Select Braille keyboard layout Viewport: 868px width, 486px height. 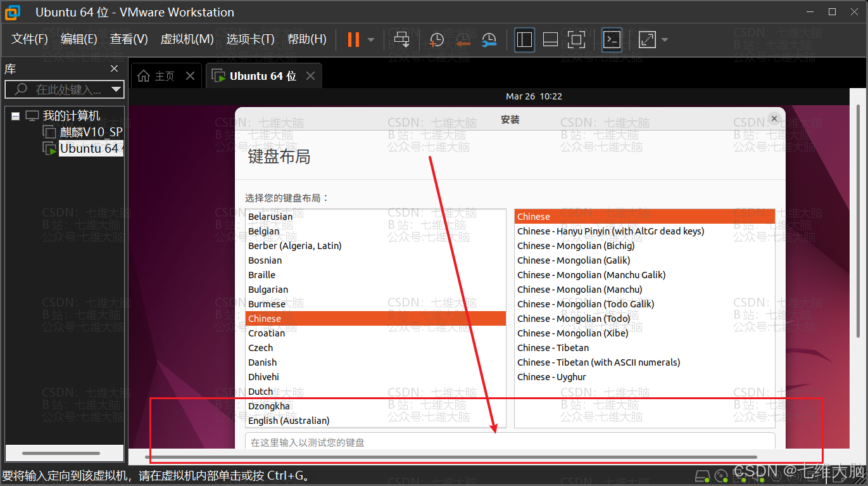click(375, 275)
